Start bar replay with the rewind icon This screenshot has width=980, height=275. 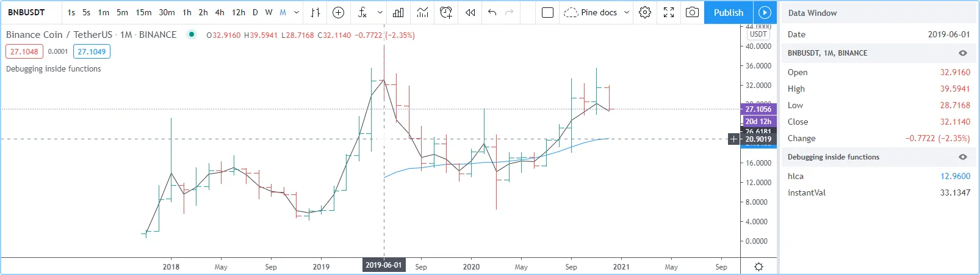click(470, 12)
